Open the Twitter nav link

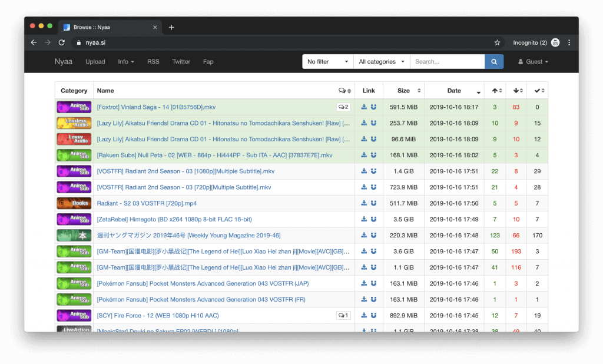coord(181,62)
